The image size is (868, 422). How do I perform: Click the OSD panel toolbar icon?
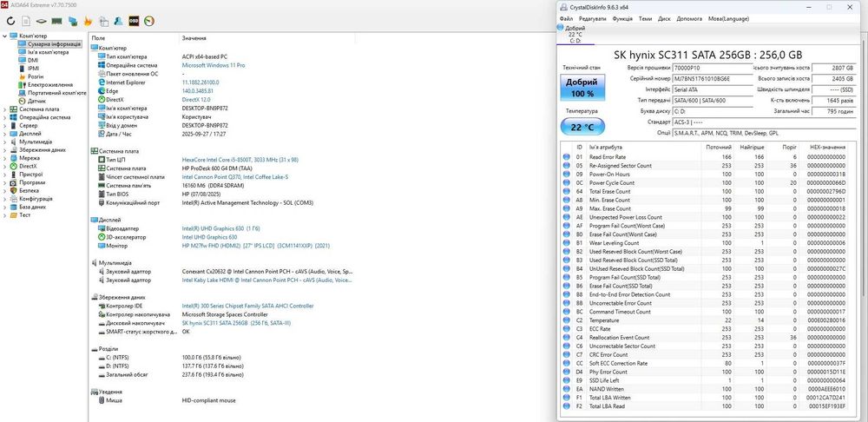click(134, 22)
